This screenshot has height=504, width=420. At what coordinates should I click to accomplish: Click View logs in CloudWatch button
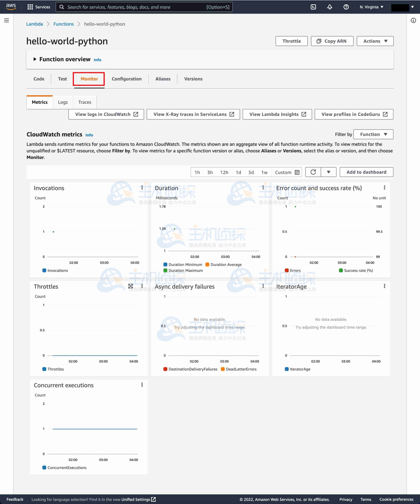pos(106,114)
